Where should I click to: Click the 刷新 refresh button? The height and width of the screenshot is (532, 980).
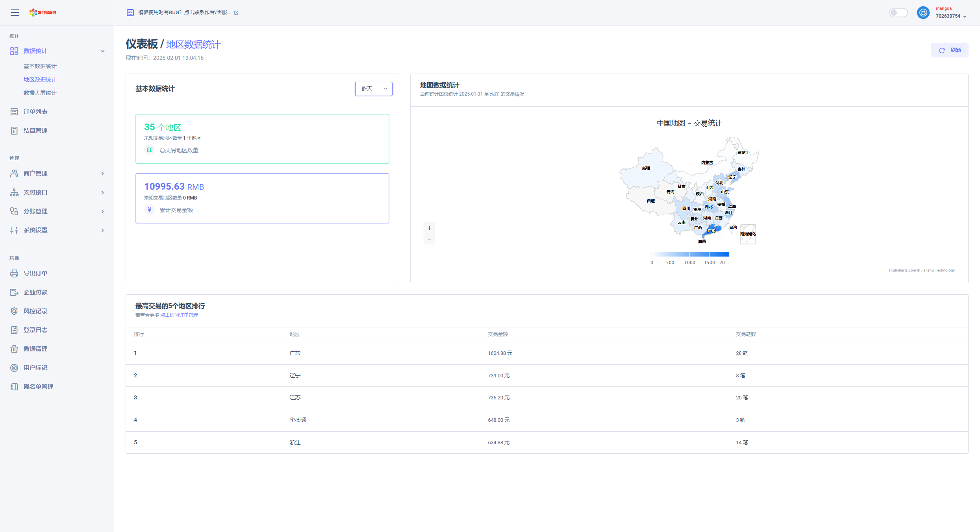(x=949, y=50)
